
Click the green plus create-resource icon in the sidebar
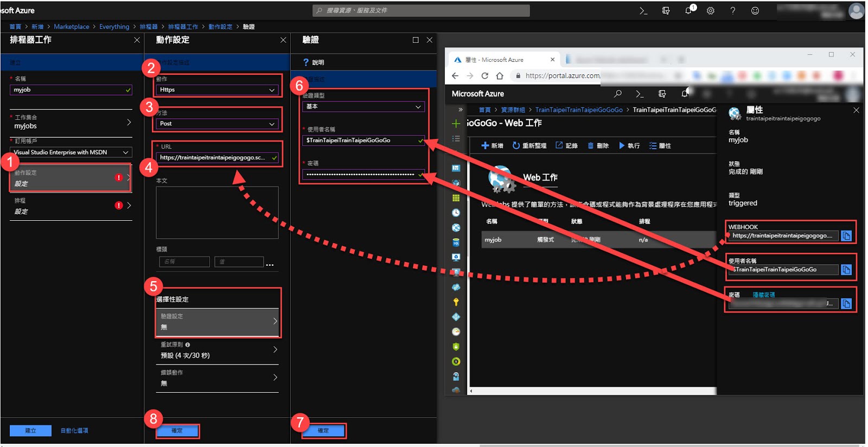[456, 124]
